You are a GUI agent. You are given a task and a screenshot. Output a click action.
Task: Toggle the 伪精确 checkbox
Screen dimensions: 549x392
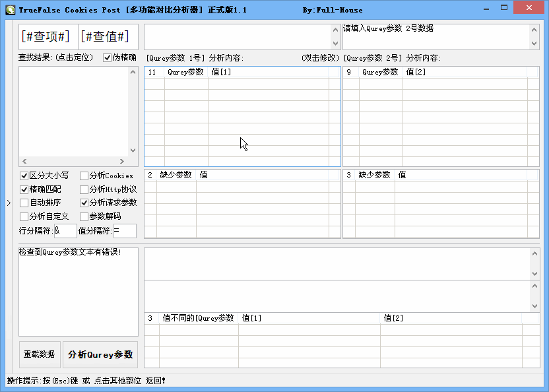tap(108, 57)
